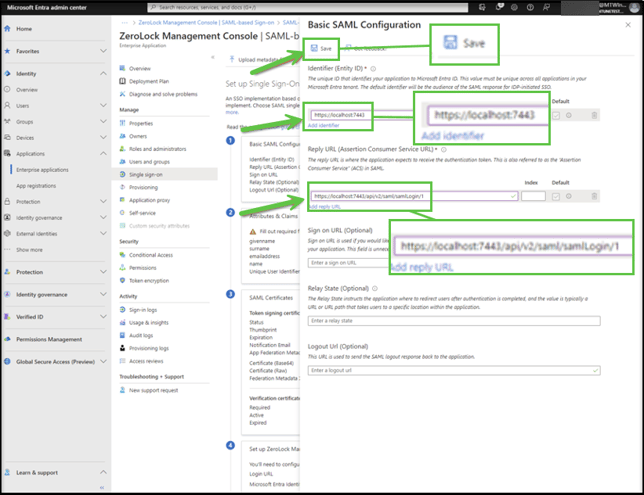The image size is (644, 495).
Task: Expand the External Identities chevron
Action: (x=103, y=234)
